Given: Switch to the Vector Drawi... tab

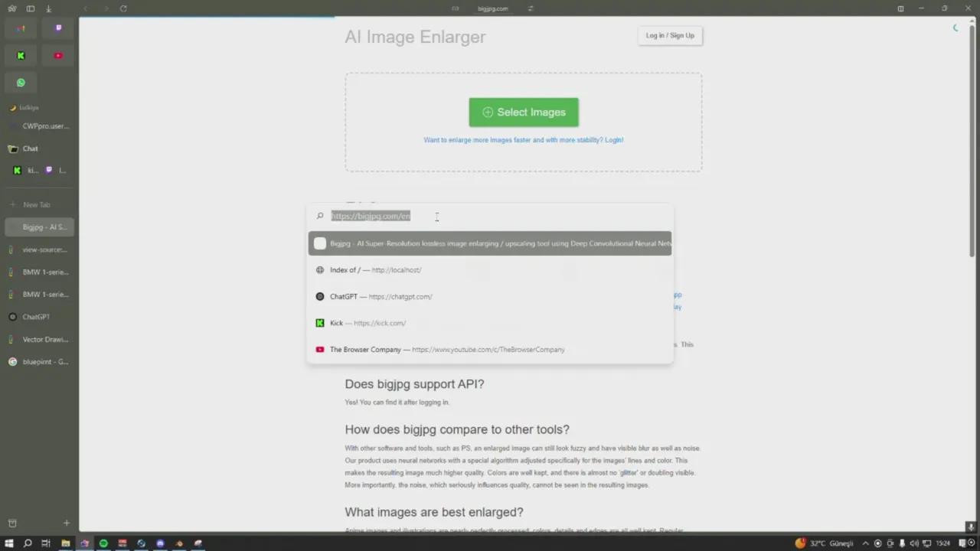Looking at the screenshot, I should pos(39,339).
